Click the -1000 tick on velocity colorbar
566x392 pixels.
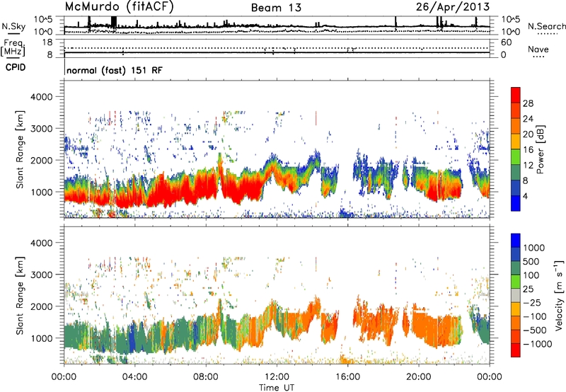[x=537, y=344]
